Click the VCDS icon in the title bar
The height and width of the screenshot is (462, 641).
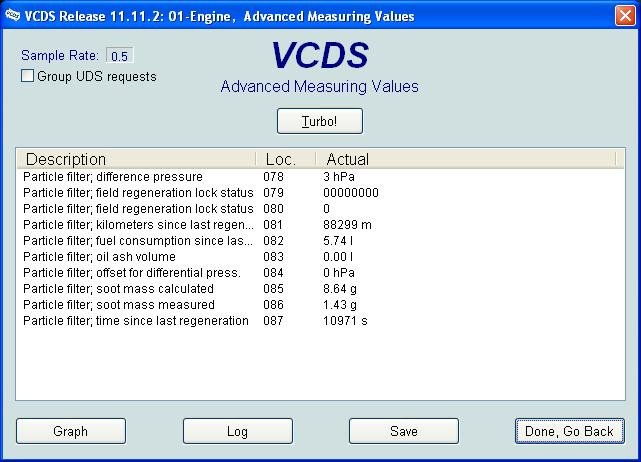[x=12, y=16]
